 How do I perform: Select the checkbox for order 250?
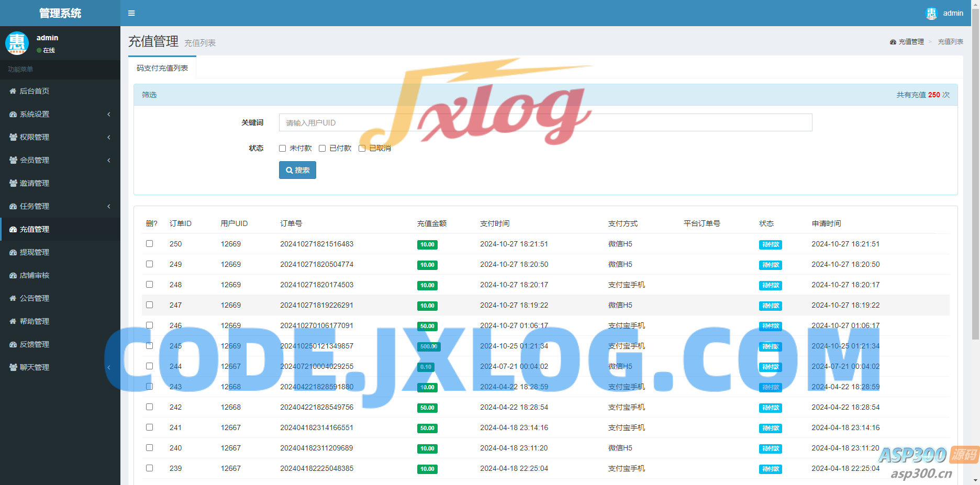150,244
